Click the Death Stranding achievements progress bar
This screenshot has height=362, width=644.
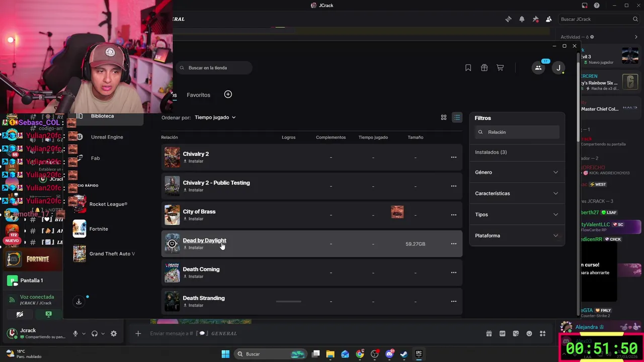click(x=288, y=301)
